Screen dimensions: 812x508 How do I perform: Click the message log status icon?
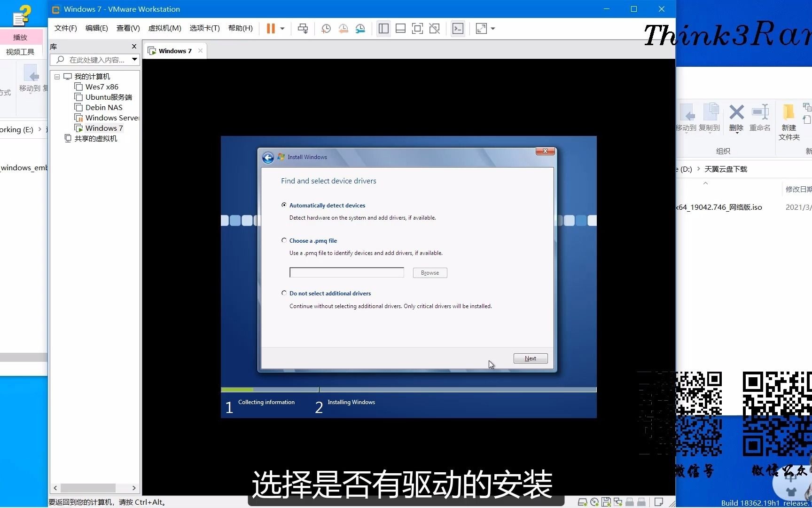(659, 502)
